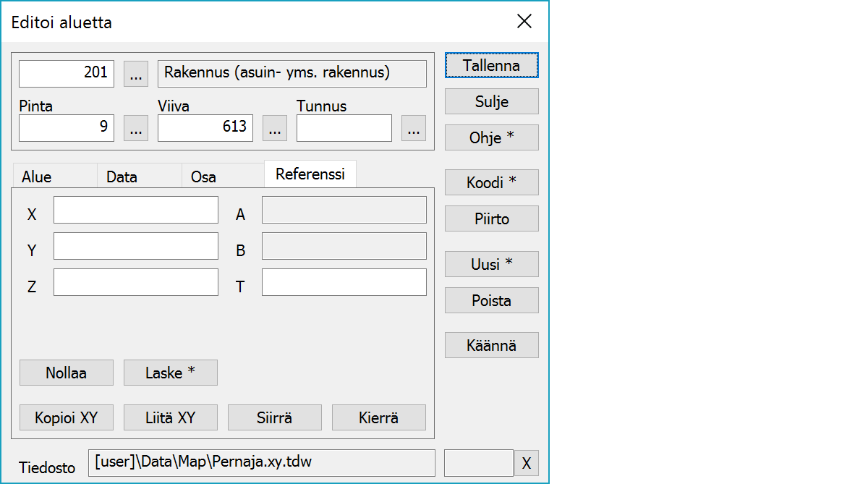Open help with Ohje button
This screenshot has width=868, height=484.
tap(491, 137)
